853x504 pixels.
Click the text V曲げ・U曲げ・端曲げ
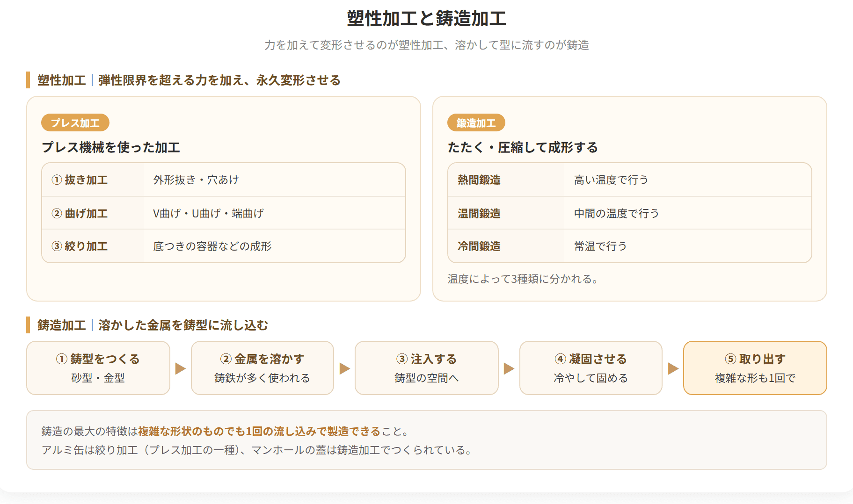pyautogui.click(x=208, y=214)
